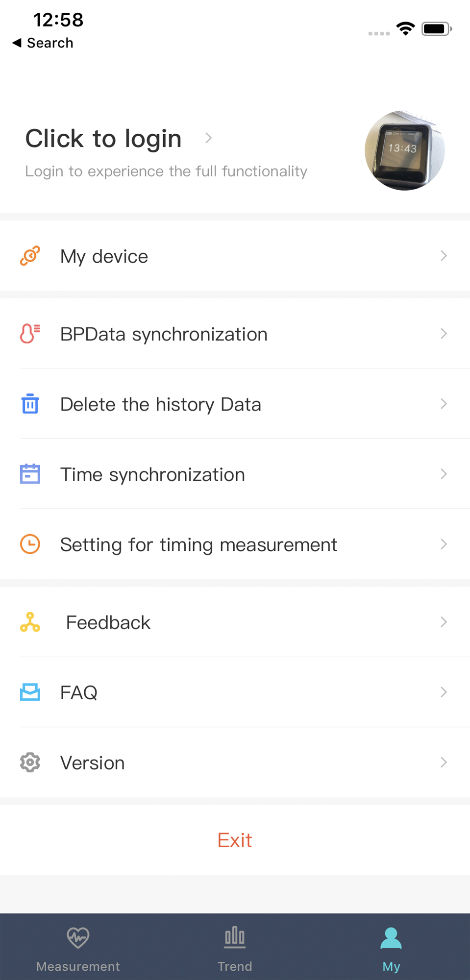Tap the blue trash can icon

(30, 404)
